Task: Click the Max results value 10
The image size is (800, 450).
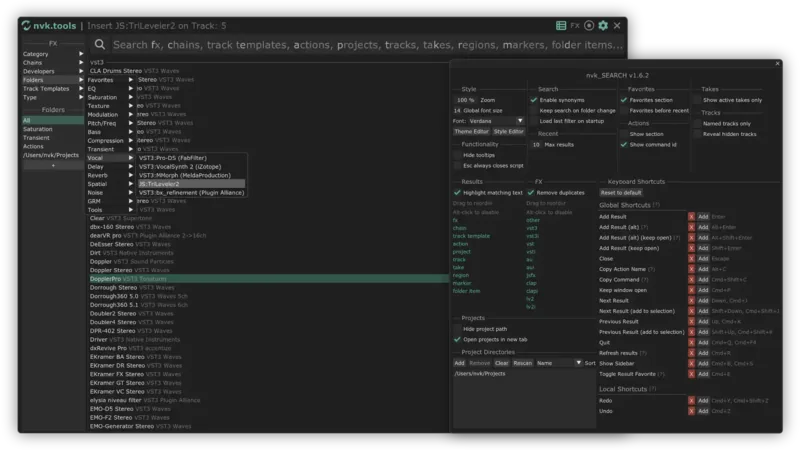Action: point(536,144)
